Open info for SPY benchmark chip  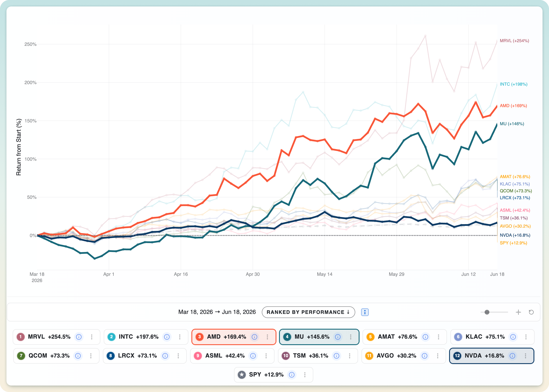click(292, 375)
